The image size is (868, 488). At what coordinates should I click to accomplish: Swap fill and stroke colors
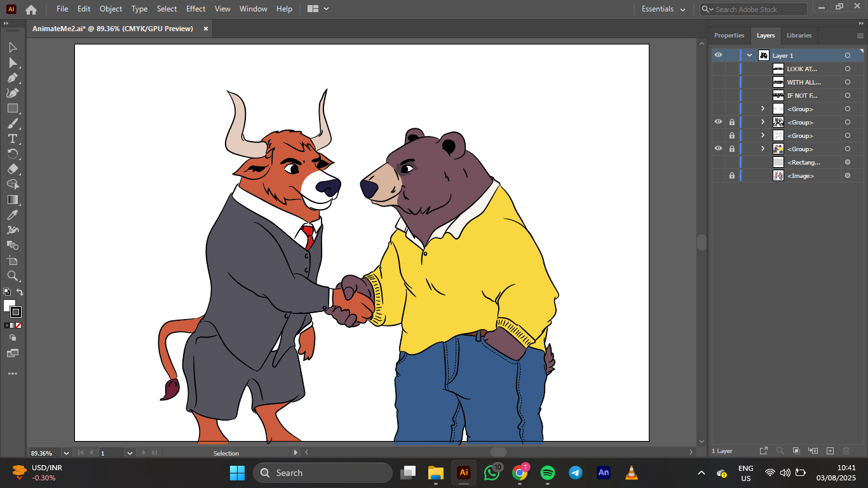20,292
